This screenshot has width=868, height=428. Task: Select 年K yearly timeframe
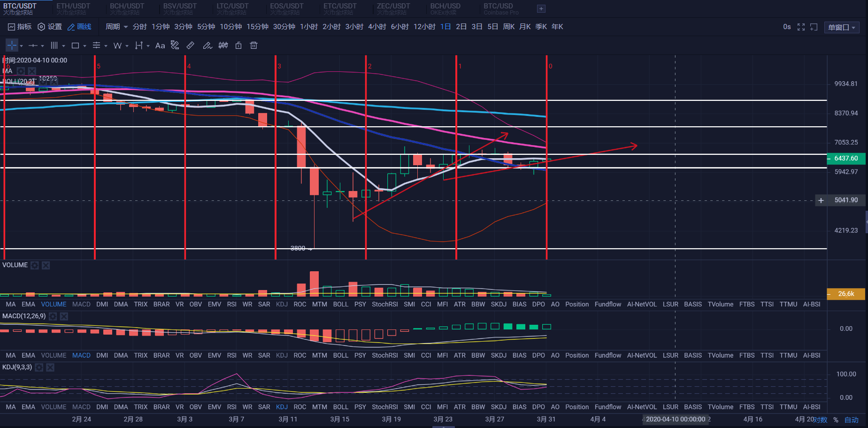point(557,27)
